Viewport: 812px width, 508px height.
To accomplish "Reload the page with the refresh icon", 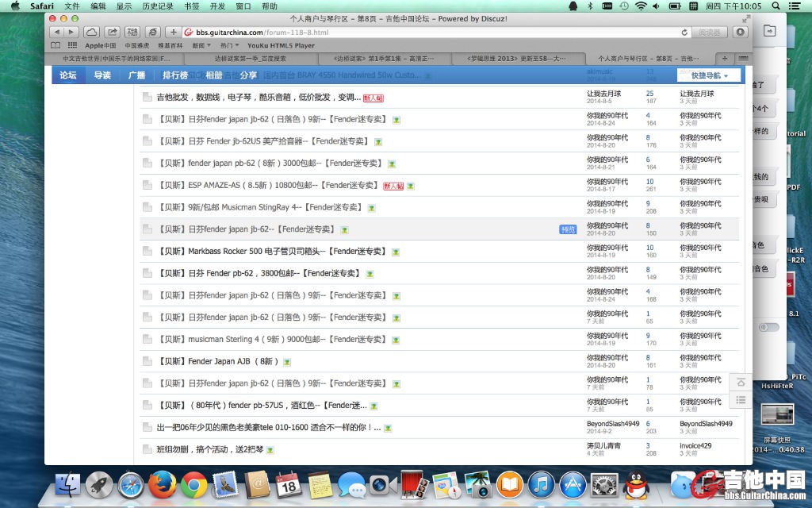I will pyautogui.click(x=684, y=33).
